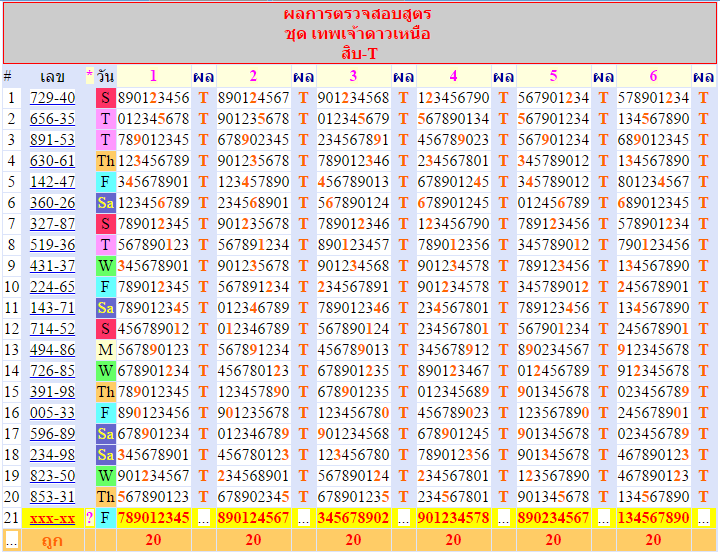Image resolution: width=720 pixels, height=559 pixels.
Task: Click column header 5
Action: (553, 76)
